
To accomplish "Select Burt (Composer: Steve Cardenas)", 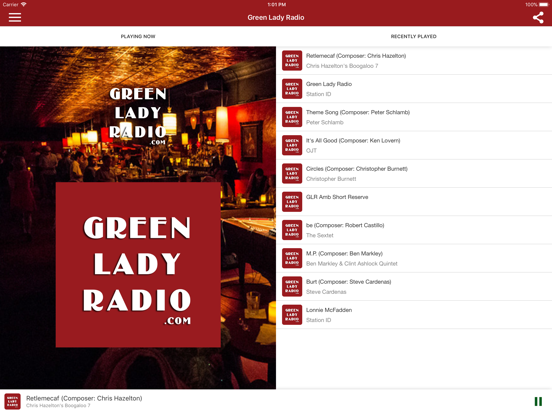I will tap(349, 282).
